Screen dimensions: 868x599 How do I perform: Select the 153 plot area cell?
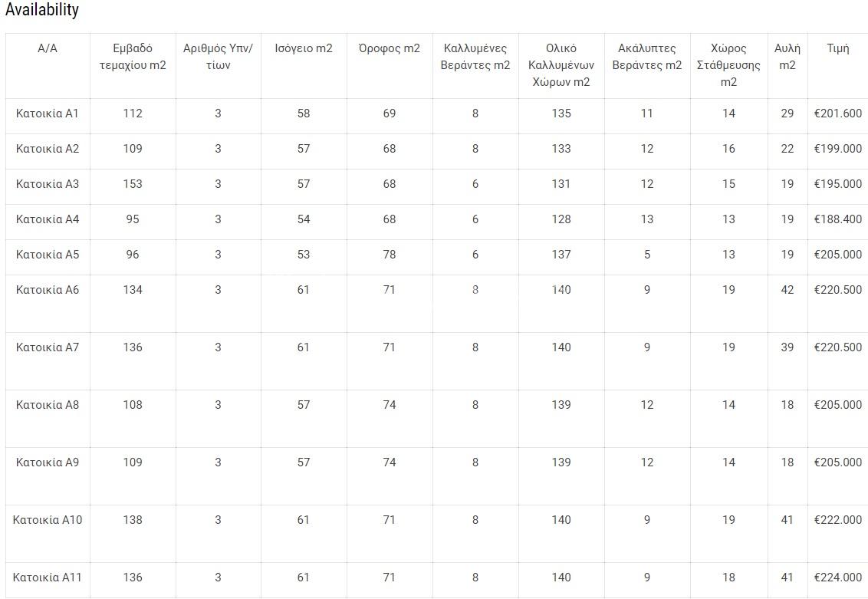click(133, 184)
